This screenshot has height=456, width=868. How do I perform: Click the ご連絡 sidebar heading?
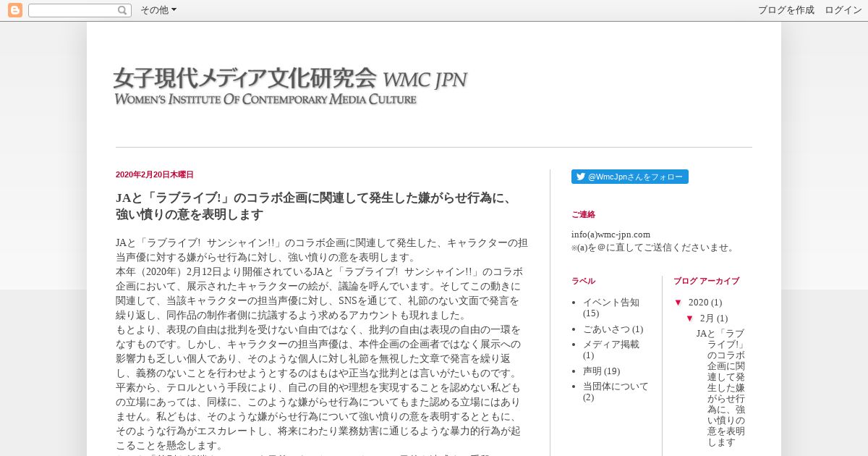tap(583, 214)
